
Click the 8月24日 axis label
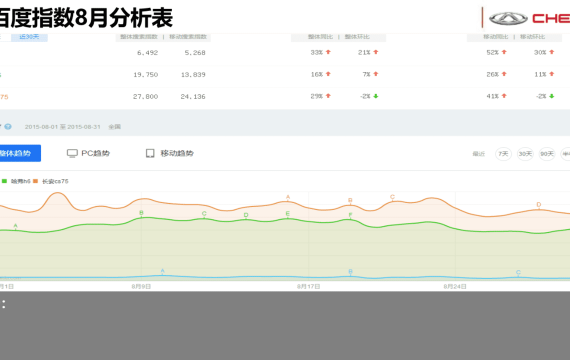(455, 287)
